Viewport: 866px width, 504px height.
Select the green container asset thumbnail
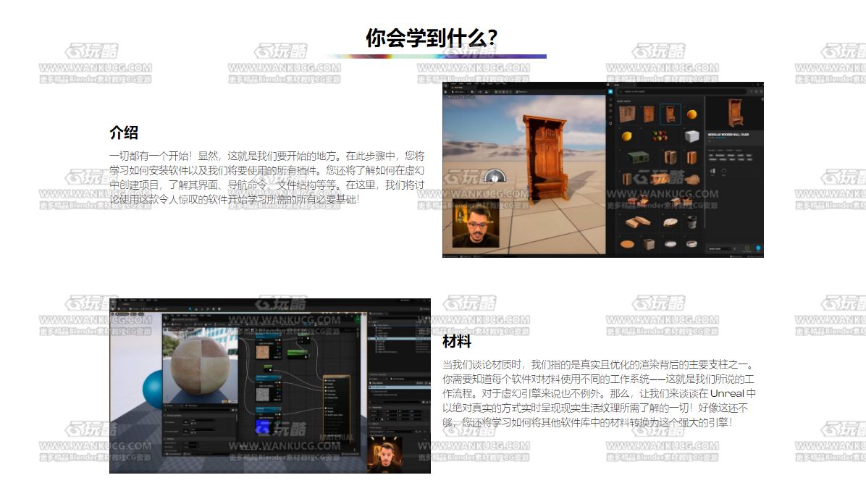tap(638, 158)
